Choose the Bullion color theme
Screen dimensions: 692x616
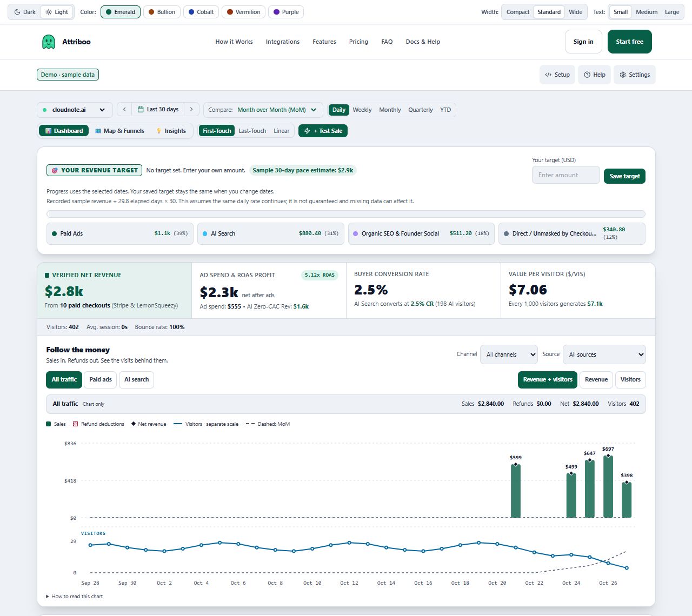click(162, 12)
